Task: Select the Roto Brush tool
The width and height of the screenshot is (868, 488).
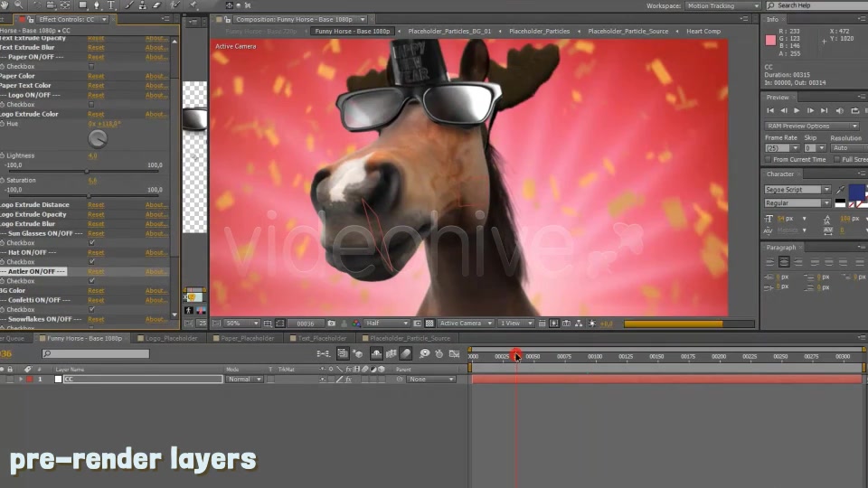Action: point(176,5)
